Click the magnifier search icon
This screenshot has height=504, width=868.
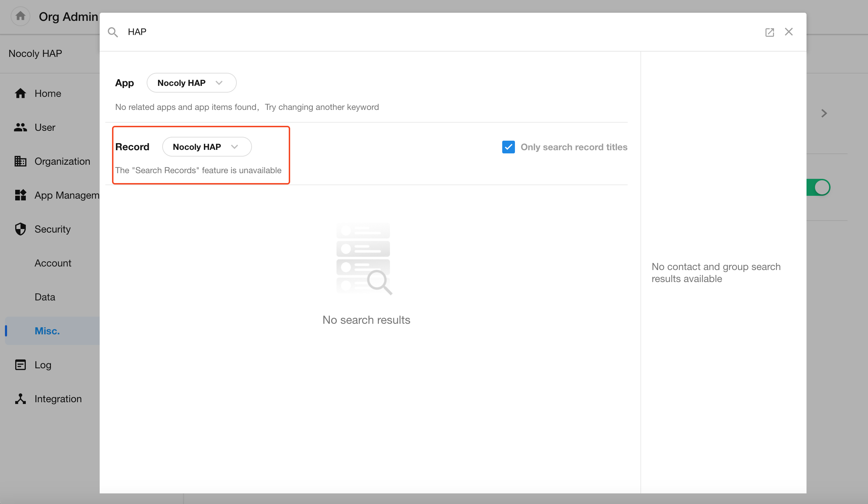113,32
